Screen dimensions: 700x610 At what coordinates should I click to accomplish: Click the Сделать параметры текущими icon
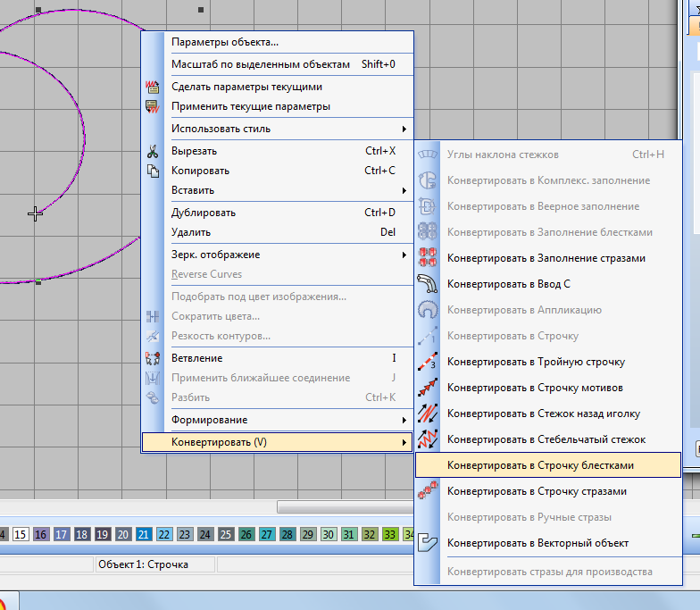pos(153,88)
